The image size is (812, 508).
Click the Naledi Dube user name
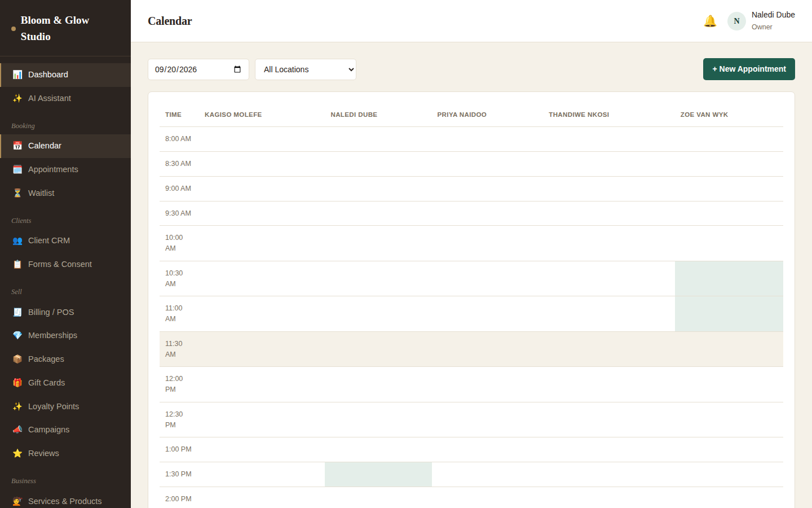point(773,15)
